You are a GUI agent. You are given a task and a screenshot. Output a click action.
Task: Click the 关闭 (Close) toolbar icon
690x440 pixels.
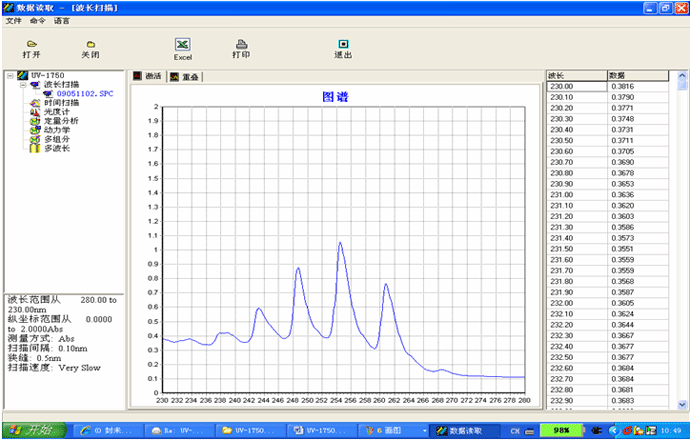point(90,45)
